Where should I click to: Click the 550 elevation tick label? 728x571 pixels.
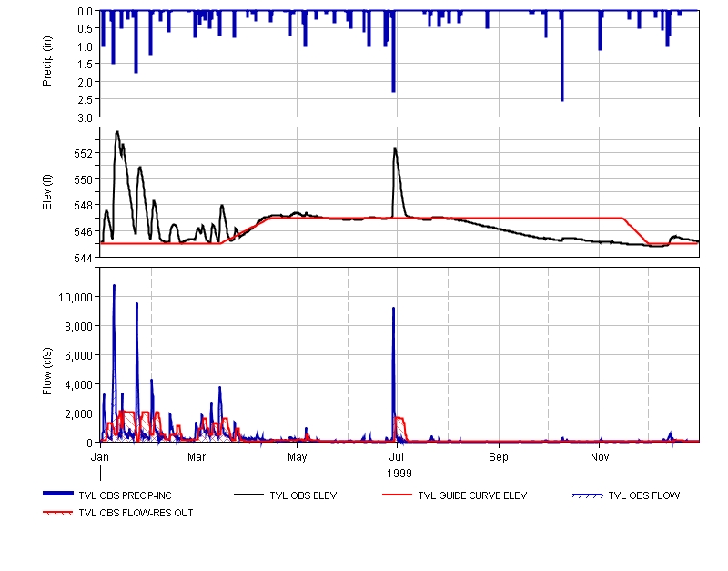(83, 179)
